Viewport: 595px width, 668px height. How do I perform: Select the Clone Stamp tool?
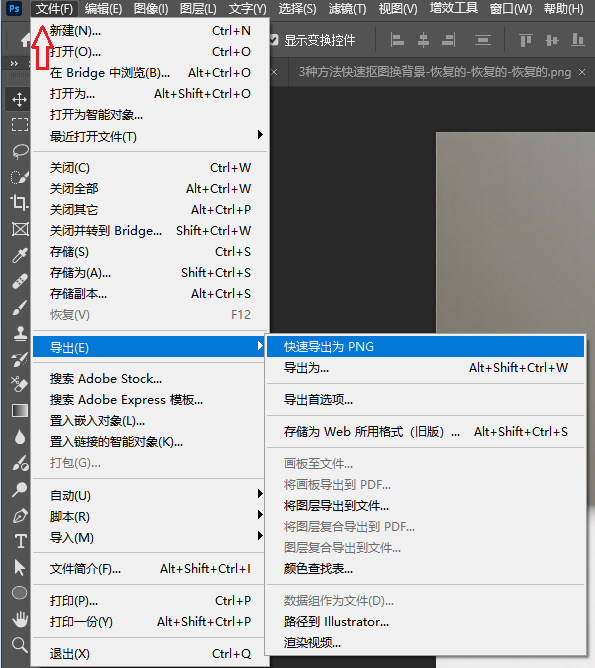point(20,333)
